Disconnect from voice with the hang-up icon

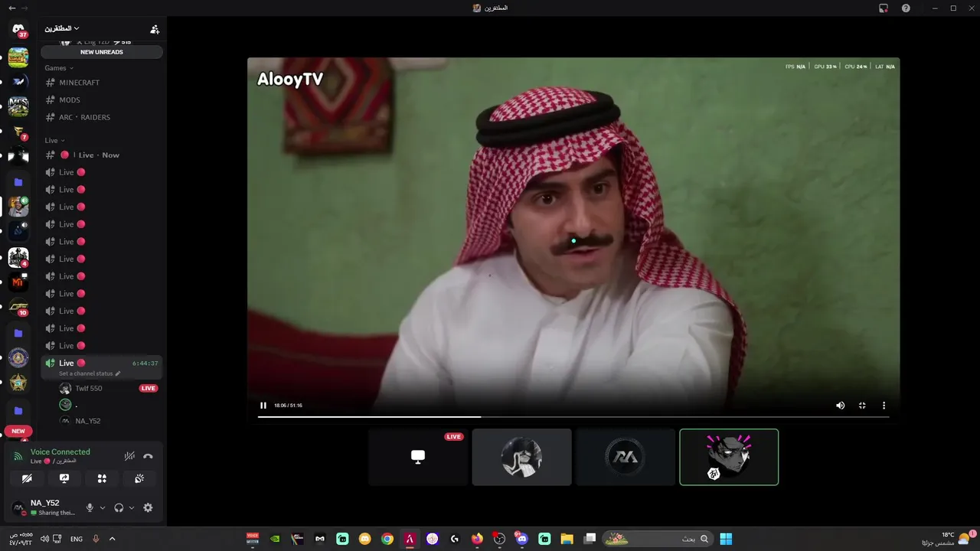149,456
